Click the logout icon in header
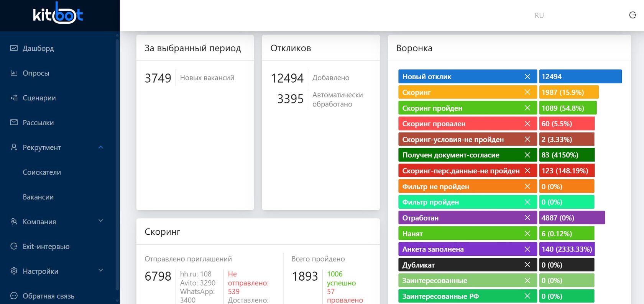The height and width of the screenshot is (304, 644). (x=632, y=15)
